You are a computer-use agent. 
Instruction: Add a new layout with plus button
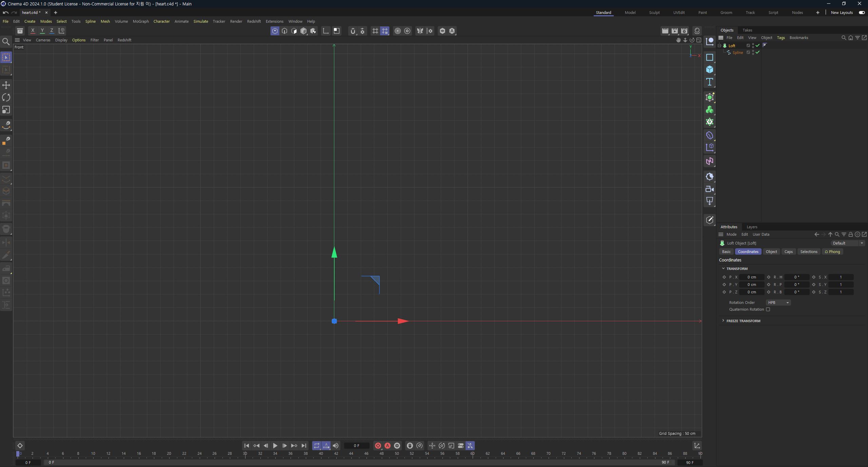point(817,13)
